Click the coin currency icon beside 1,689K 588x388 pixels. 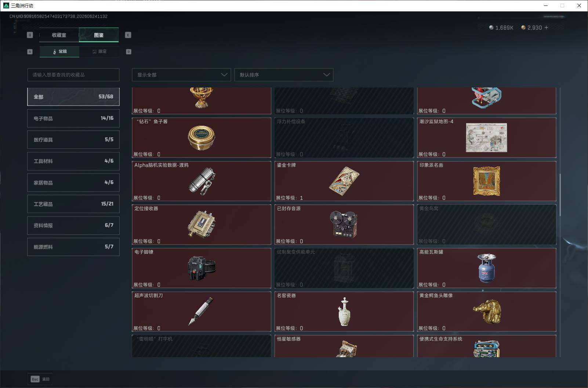point(491,28)
